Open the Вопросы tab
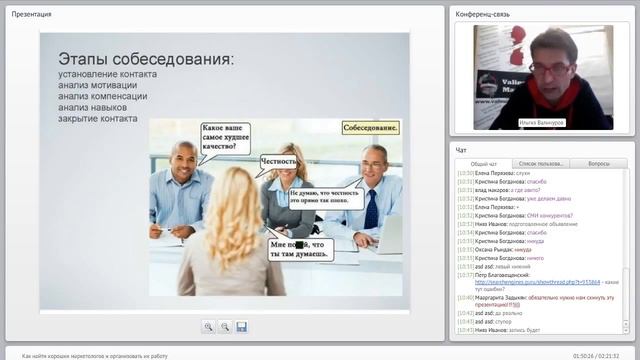 [x=599, y=164]
